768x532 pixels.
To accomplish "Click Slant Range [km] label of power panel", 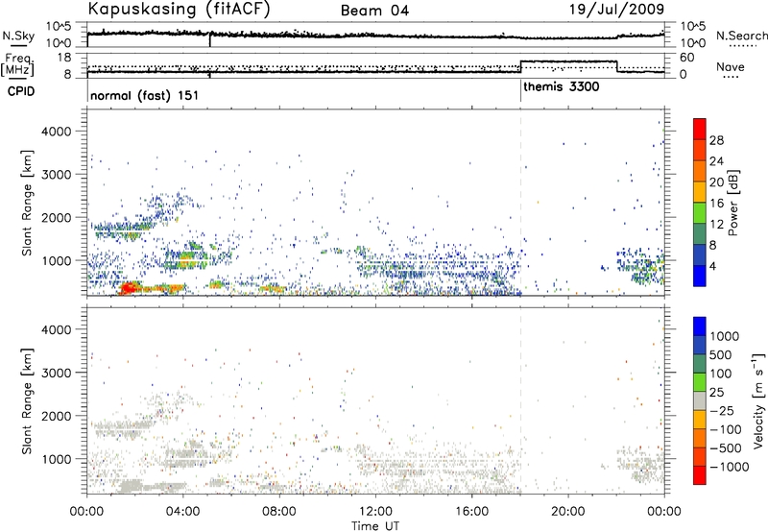I will (x=27, y=203).
